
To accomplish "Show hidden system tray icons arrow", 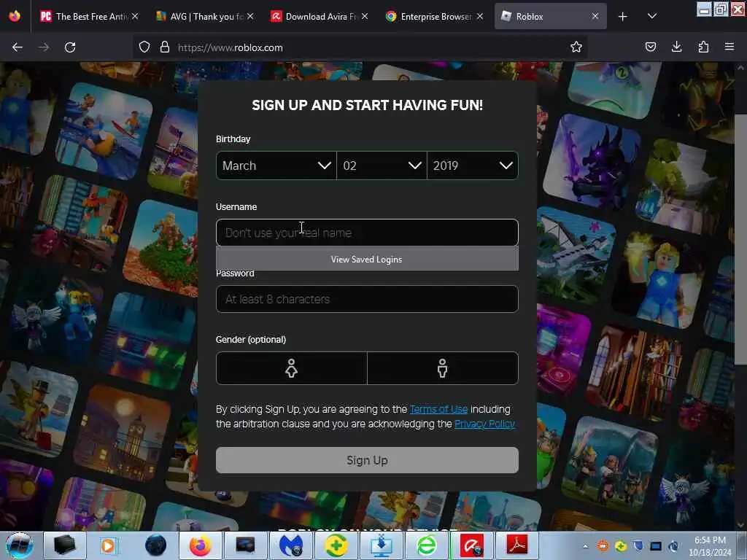I will (x=586, y=546).
